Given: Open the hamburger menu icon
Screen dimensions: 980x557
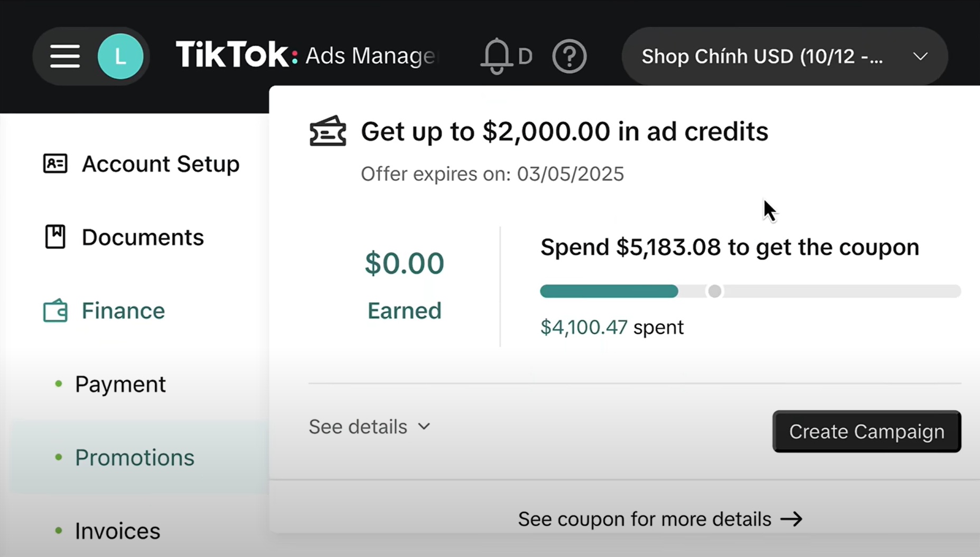Looking at the screenshot, I should (x=65, y=56).
